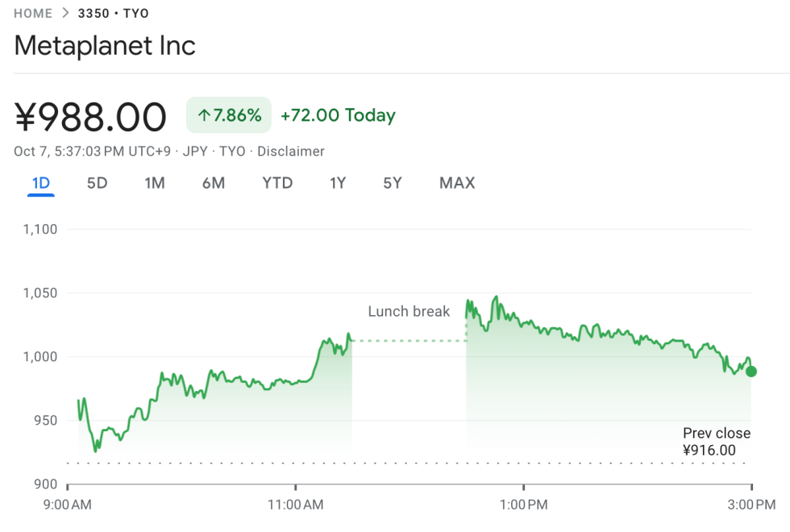Switch to the 5Y chart tab

(x=393, y=183)
